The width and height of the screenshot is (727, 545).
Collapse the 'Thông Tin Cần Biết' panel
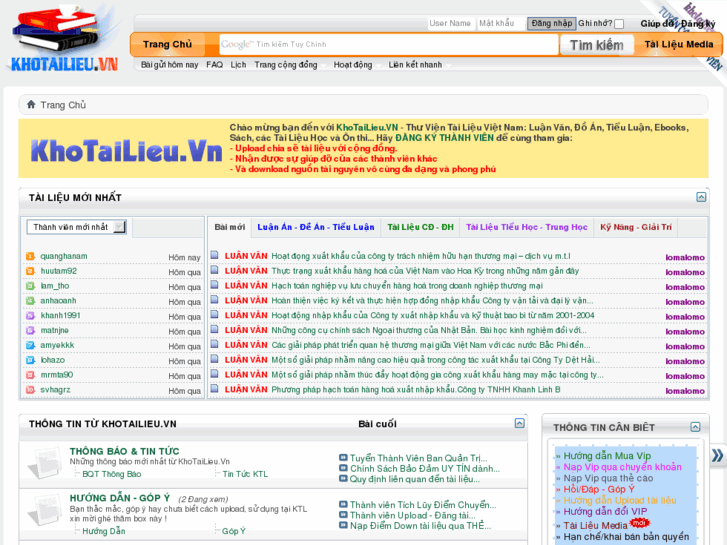pyautogui.click(x=695, y=427)
